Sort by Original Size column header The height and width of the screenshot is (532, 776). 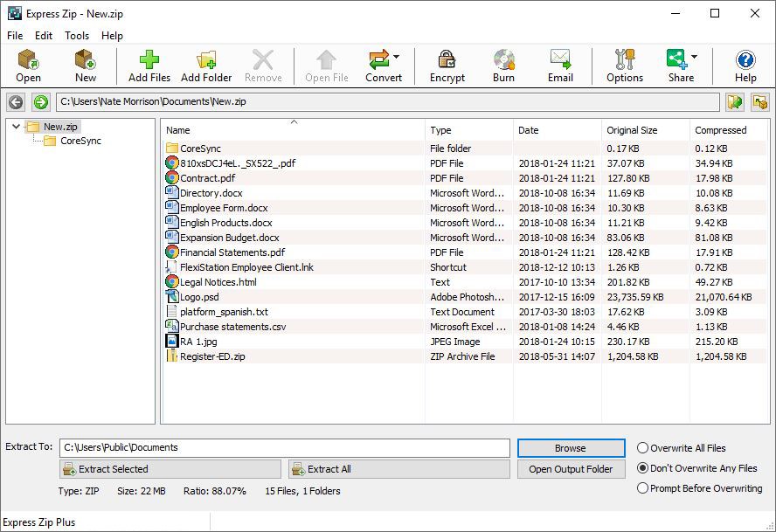tap(646, 130)
